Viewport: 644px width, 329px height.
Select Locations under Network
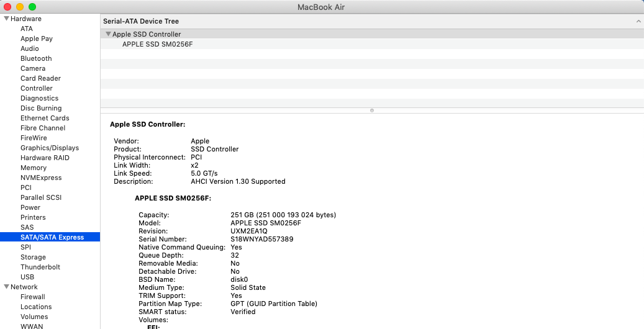pyautogui.click(x=36, y=307)
